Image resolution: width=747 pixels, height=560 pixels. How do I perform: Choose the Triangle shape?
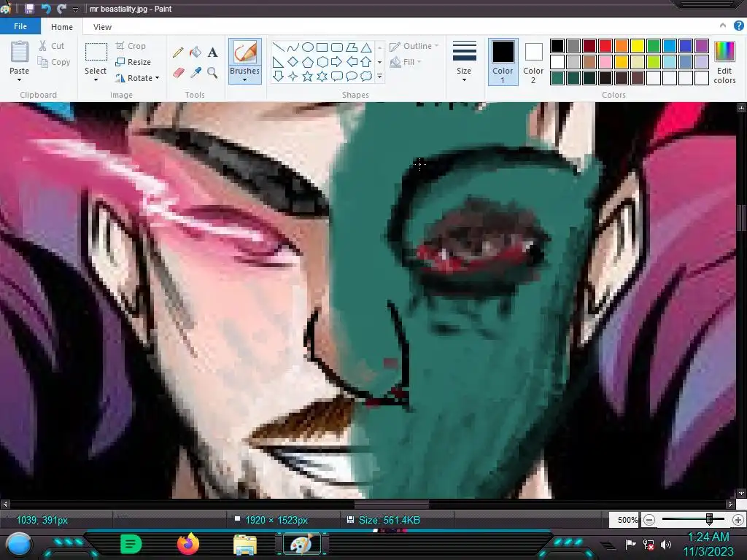366,47
